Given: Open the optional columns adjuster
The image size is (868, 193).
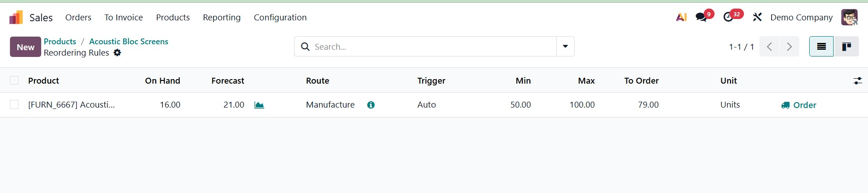Looking at the screenshot, I should 858,81.
